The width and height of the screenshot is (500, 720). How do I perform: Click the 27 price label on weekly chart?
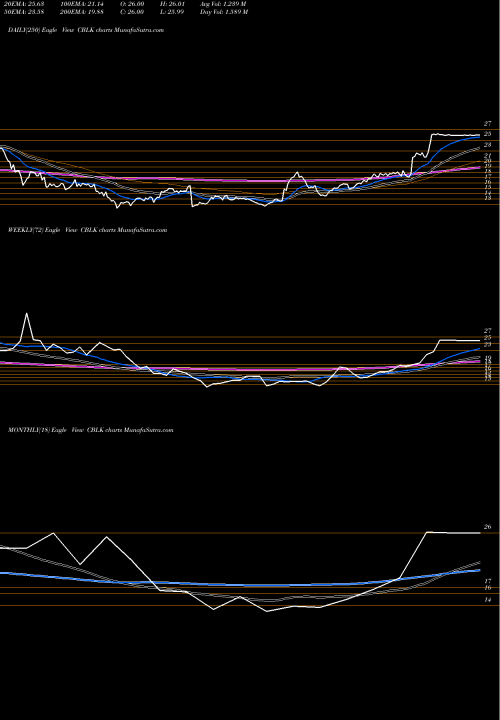488,331
